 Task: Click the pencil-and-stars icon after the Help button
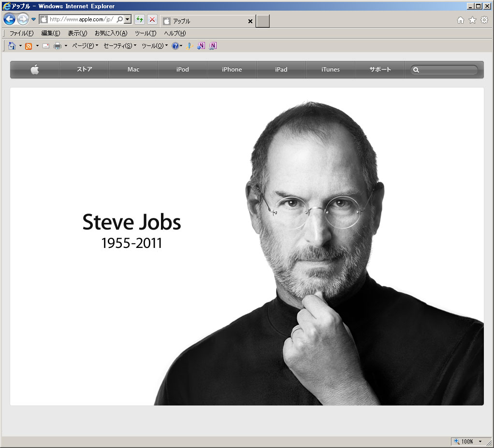point(189,46)
